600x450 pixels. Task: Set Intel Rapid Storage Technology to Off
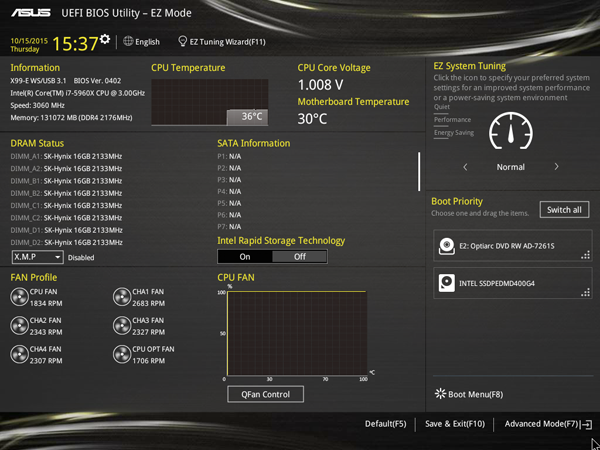tap(299, 256)
